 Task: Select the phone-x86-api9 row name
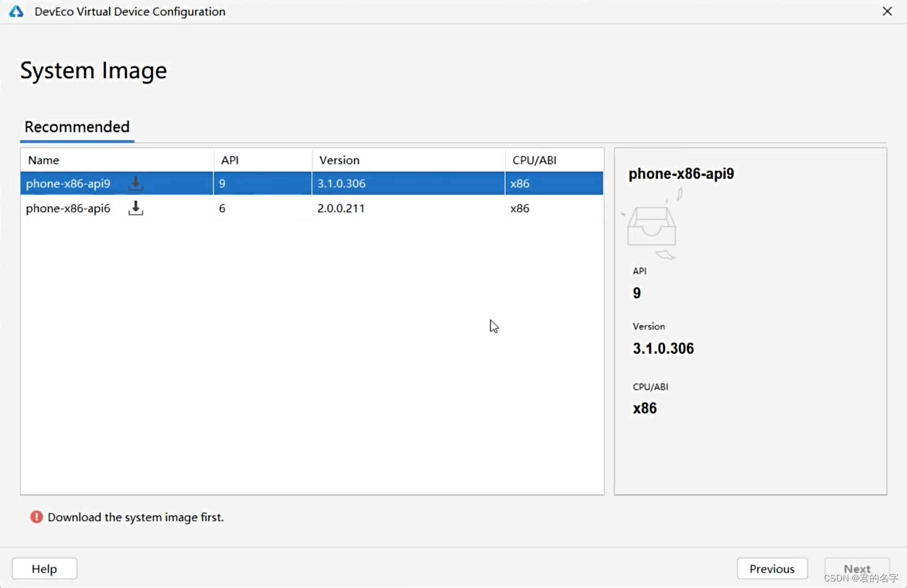click(68, 184)
